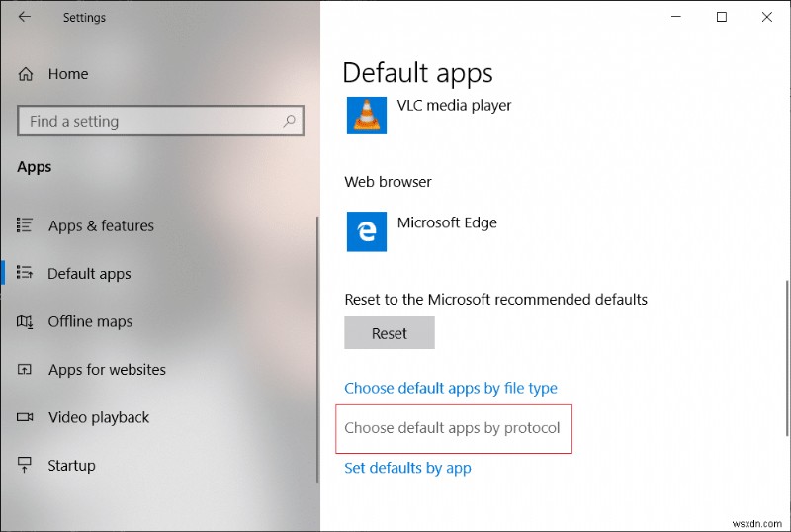Click the Startup icon in sidebar
This screenshot has height=532, width=791.
24,465
